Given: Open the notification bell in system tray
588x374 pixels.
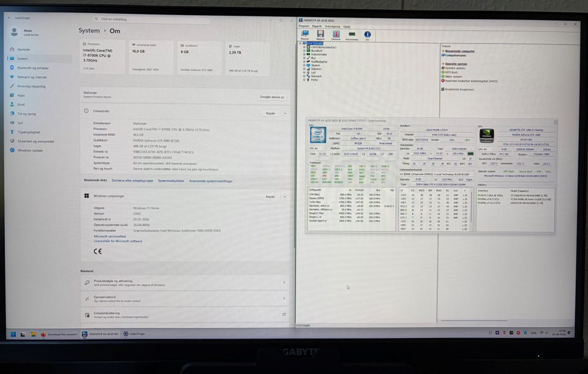Looking at the screenshot, I should click(569, 332).
